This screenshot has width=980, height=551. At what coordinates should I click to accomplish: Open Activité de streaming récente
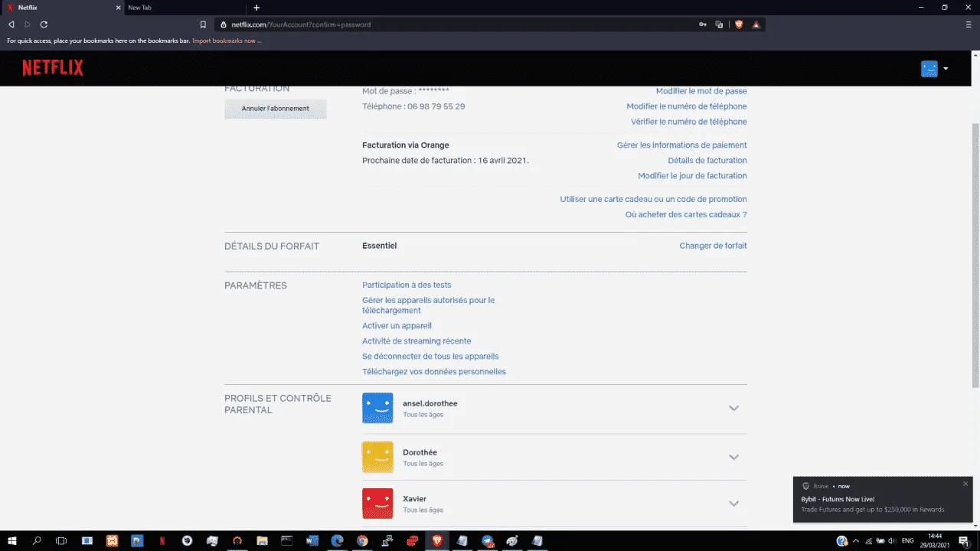(x=416, y=341)
